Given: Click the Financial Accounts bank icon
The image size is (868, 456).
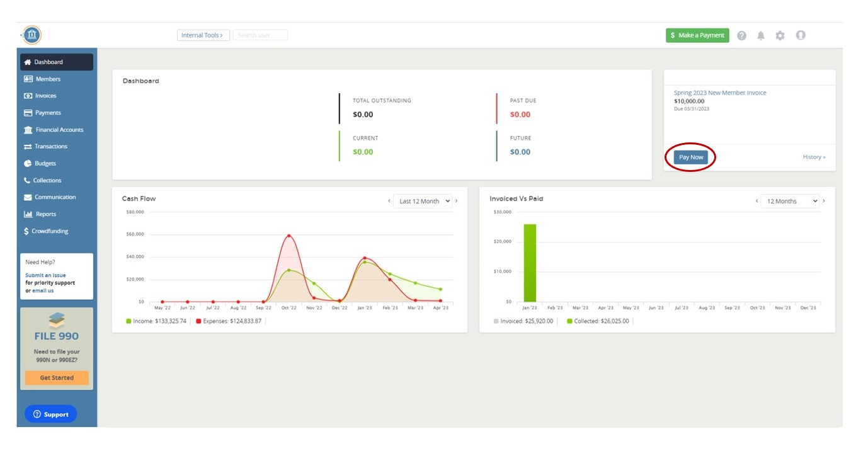Looking at the screenshot, I should (x=28, y=130).
